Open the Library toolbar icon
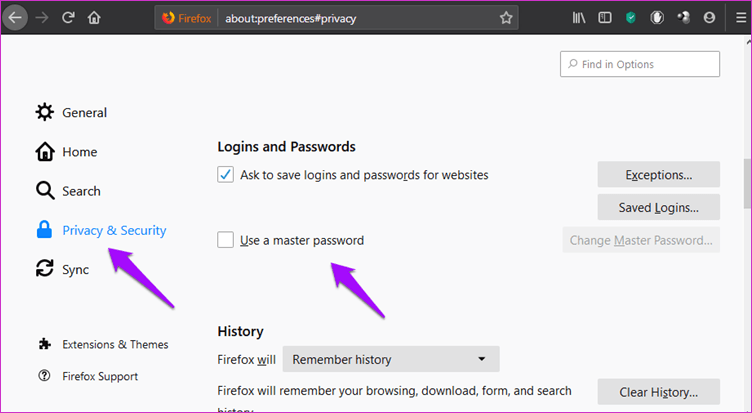This screenshot has height=413, width=752. point(579,18)
